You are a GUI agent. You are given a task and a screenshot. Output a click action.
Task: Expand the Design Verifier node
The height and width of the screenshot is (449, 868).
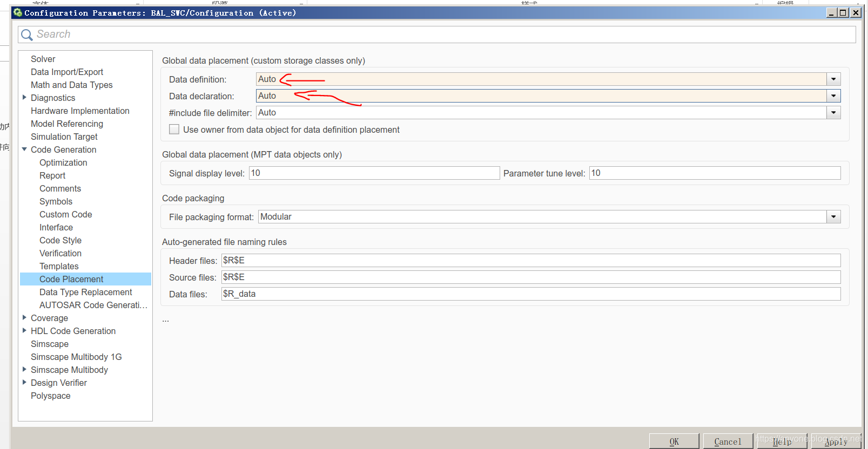[24, 383]
